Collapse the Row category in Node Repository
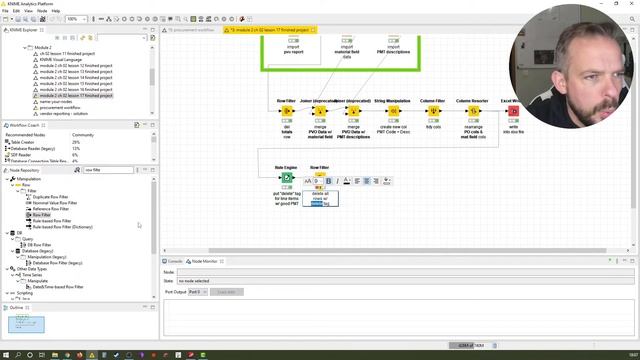The width and height of the screenshot is (640, 360). (13, 185)
